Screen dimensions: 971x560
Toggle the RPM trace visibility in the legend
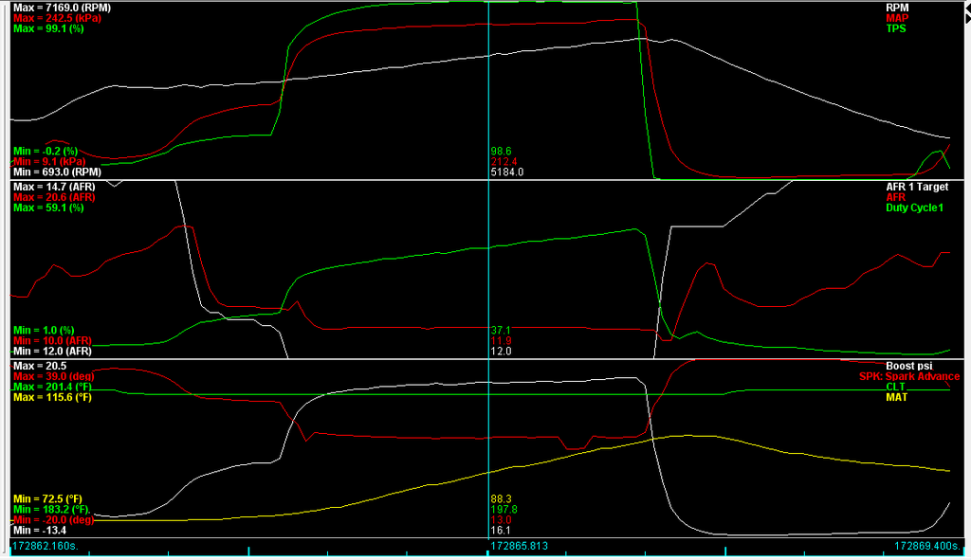click(895, 6)
